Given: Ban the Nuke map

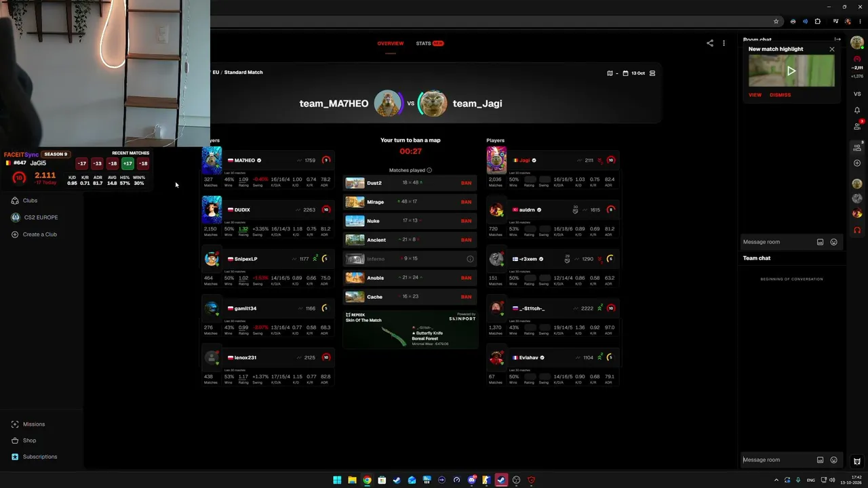Looking at the screenshot, I should pos(466,221).
